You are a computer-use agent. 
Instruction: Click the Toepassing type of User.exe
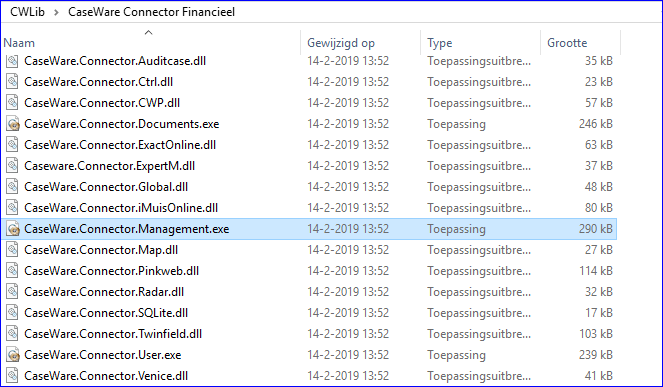[x=456, y=355]
